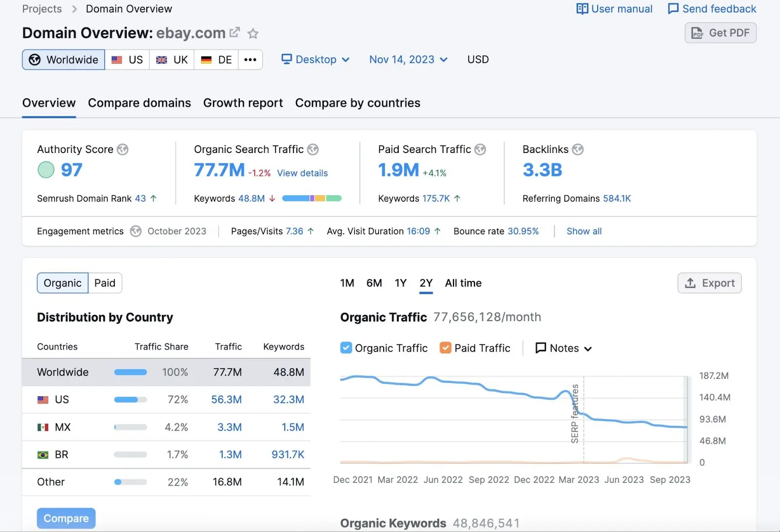The height and width of the screenshot is (532, 780).
Task: Click the US flag in Distribution by Country
Action: pyautogui.click(x=43, y=400)
